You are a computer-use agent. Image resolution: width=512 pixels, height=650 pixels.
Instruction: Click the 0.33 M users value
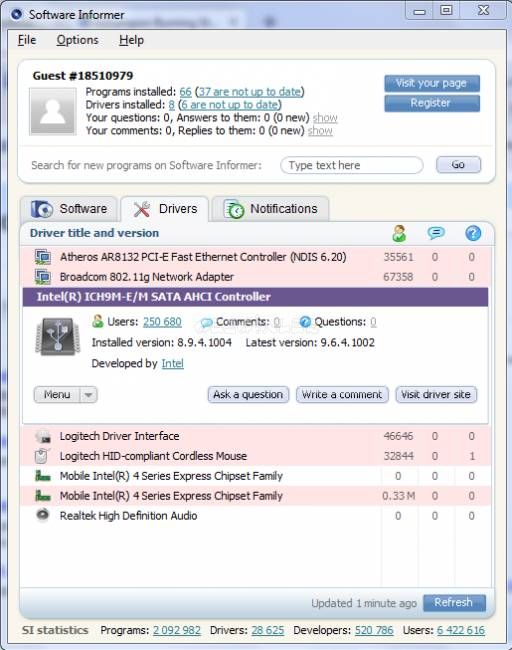click(x=398, y=496)
